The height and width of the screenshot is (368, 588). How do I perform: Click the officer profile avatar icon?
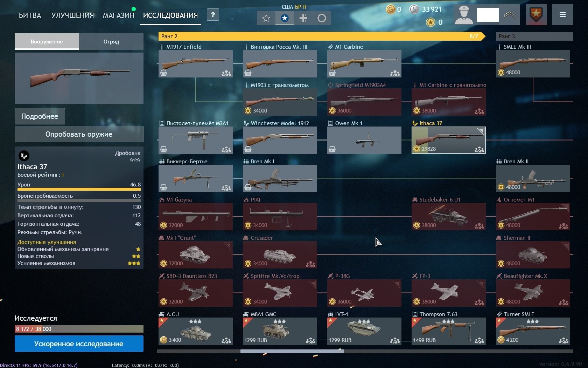[464, 15]
